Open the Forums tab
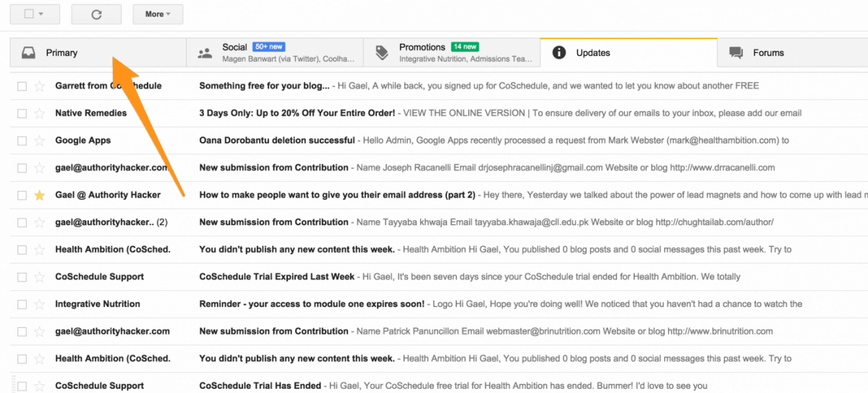 pyautogui.click(x=793, y=53)
